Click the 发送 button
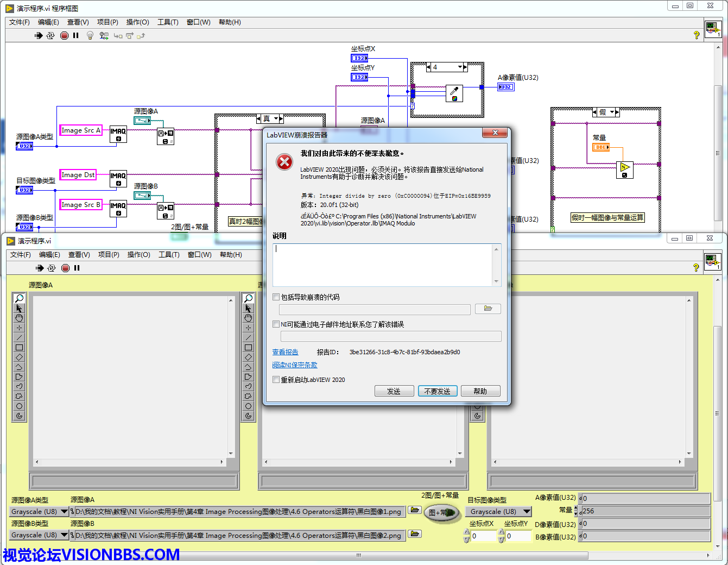 (394, 391)
